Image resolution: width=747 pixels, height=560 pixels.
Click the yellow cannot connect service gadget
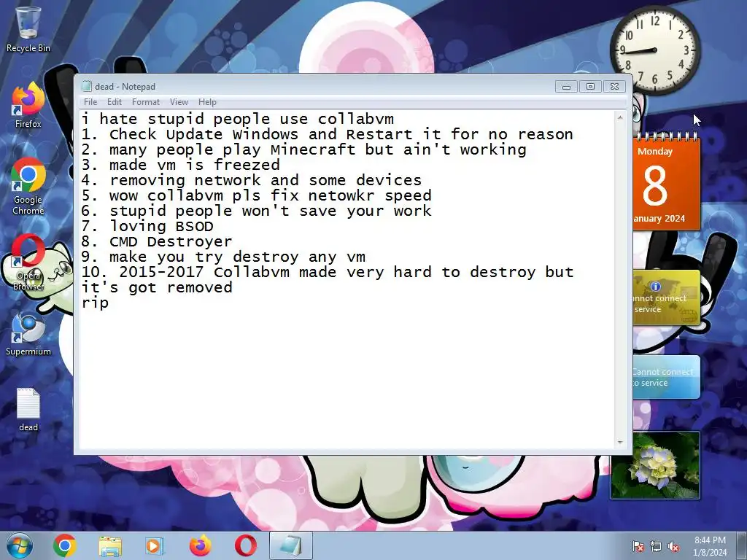pos(667,298)
